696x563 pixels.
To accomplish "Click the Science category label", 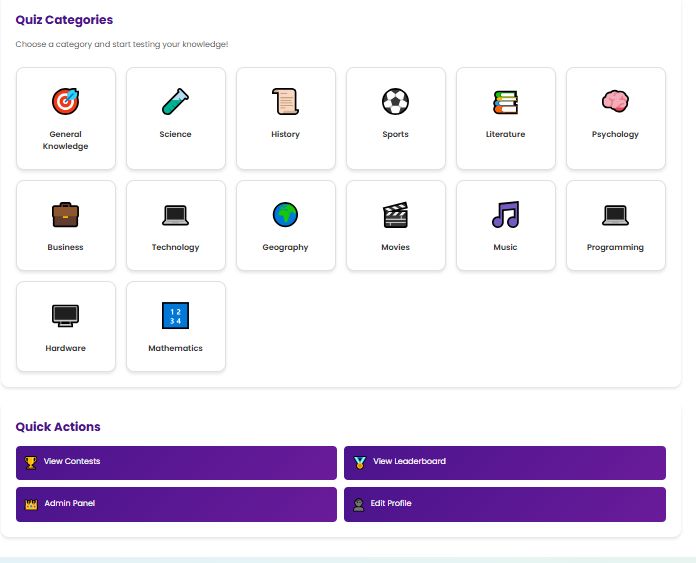I will coord(175,134).
